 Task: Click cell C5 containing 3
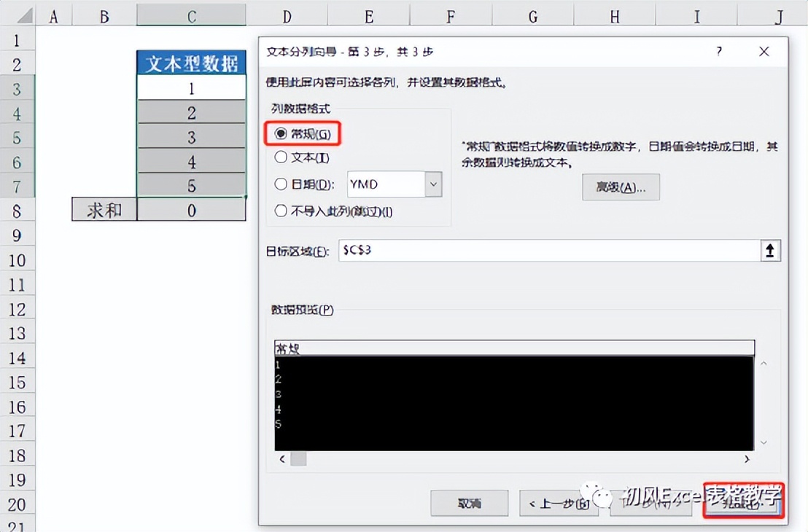click(x=191, y=136)
